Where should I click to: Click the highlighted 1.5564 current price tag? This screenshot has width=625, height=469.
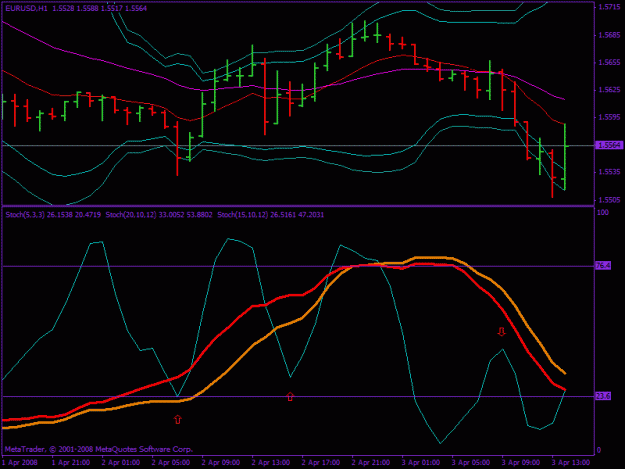pyautogui.click(x=609, y=145)
